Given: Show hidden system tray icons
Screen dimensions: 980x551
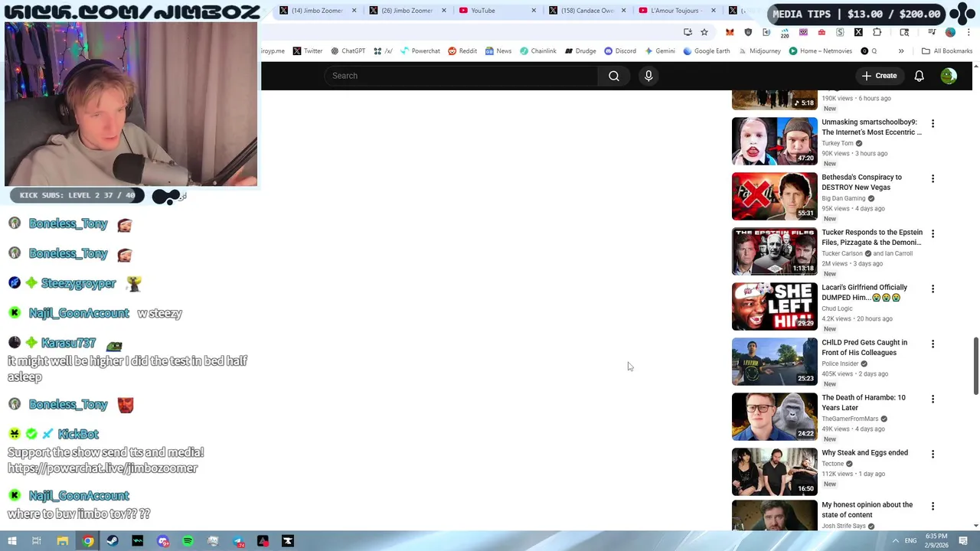Looking at the screenshot, I should 895,541.
